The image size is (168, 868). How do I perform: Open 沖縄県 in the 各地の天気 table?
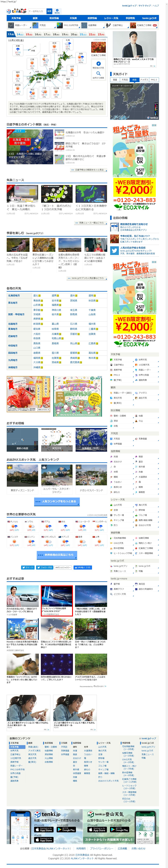click(36, 368)
